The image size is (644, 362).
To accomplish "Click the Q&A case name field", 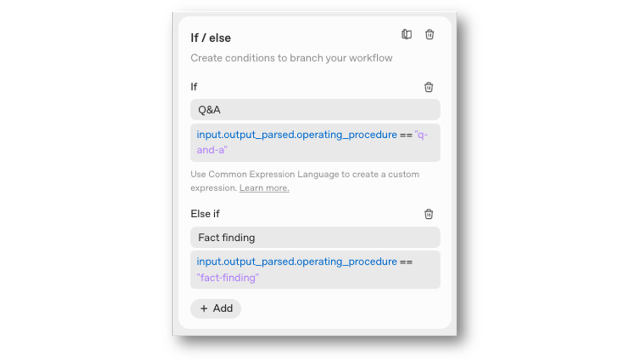I will pyautogui.click(x=315, y=110).
